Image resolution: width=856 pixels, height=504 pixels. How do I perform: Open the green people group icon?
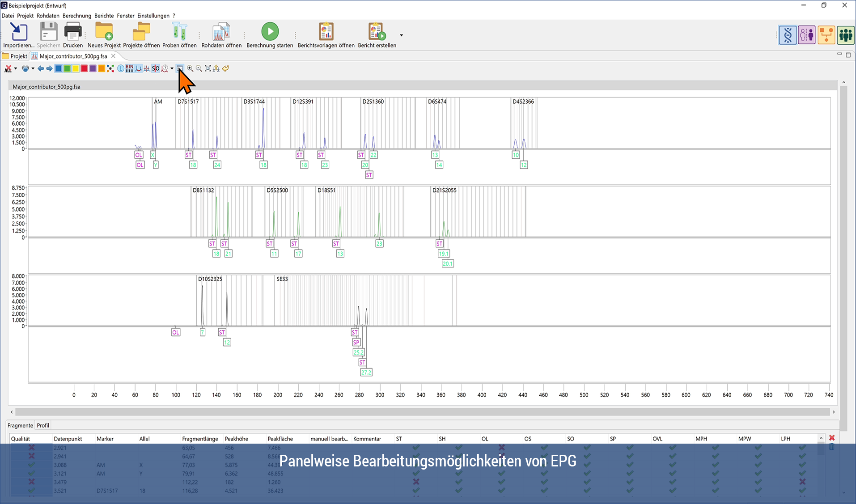coord(846,35)
